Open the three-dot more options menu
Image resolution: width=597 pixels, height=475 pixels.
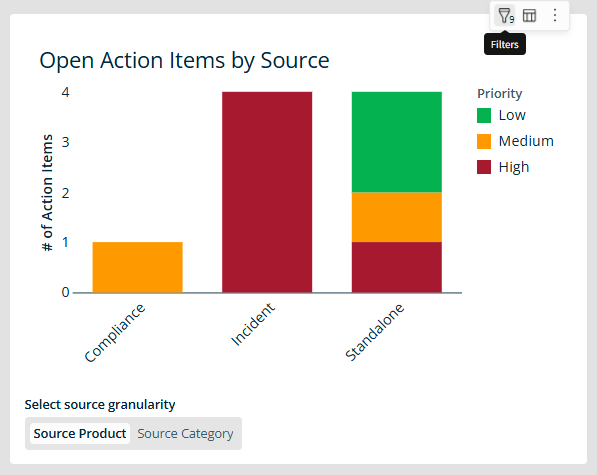[555, 15]
